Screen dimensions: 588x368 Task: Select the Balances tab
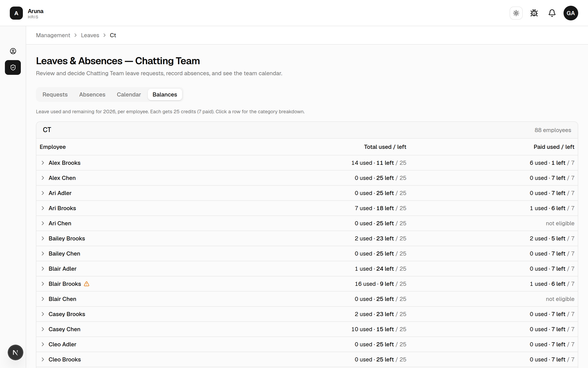pos(165,94)
